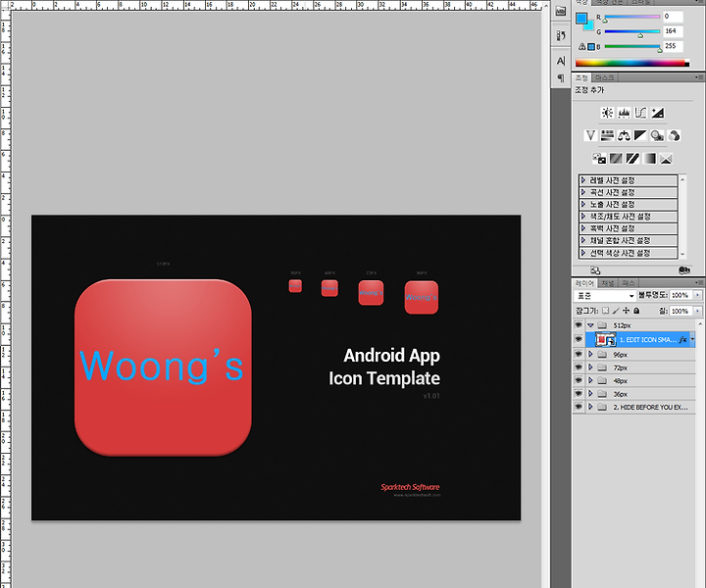
Task: Open the 불투명도 opacity slider arrow
Action: [x=698, y=295]
